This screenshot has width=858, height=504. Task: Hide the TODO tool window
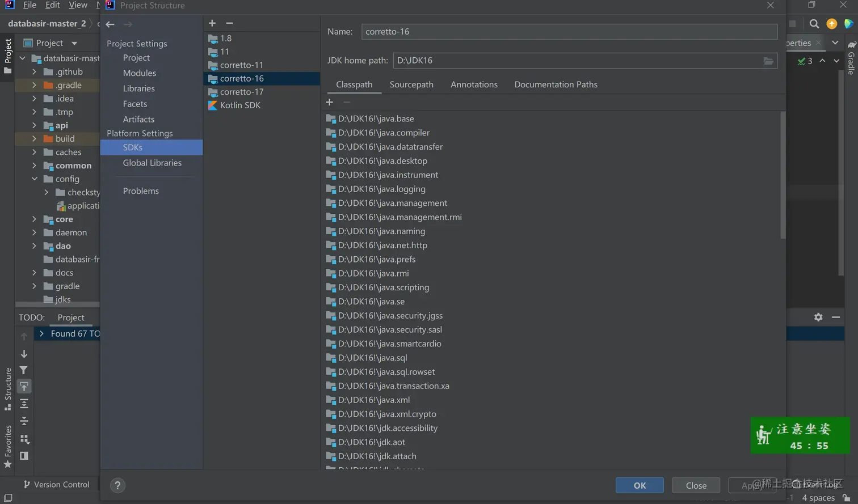[836, 317]
